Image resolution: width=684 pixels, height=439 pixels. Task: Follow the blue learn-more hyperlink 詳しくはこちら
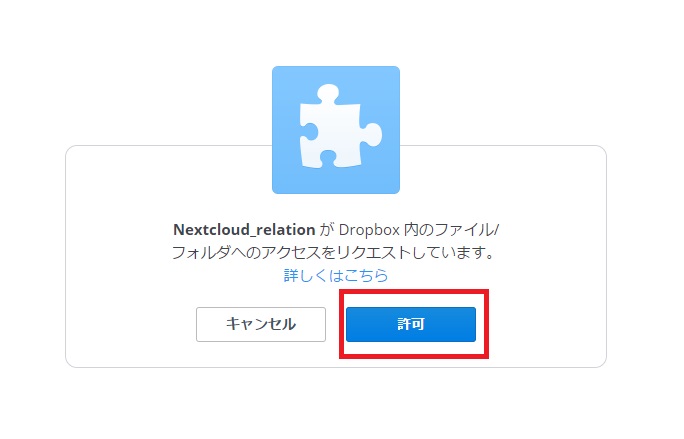pos(336,275)
